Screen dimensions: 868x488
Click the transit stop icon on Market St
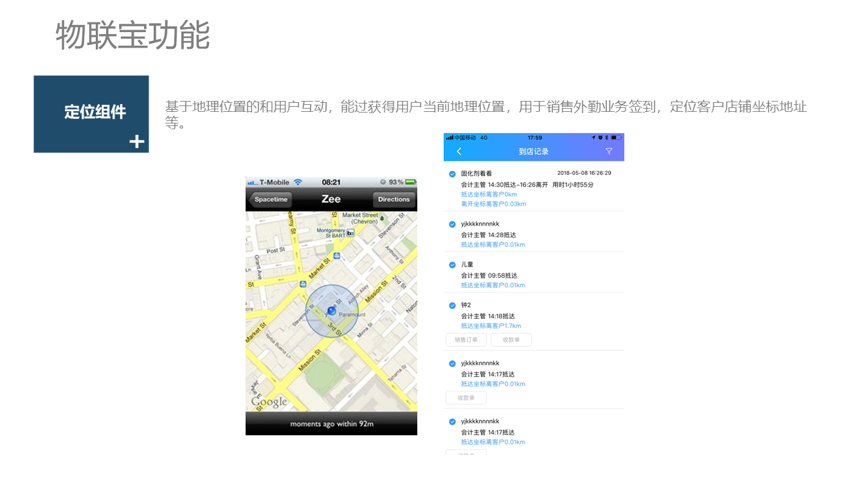[336, 260]
